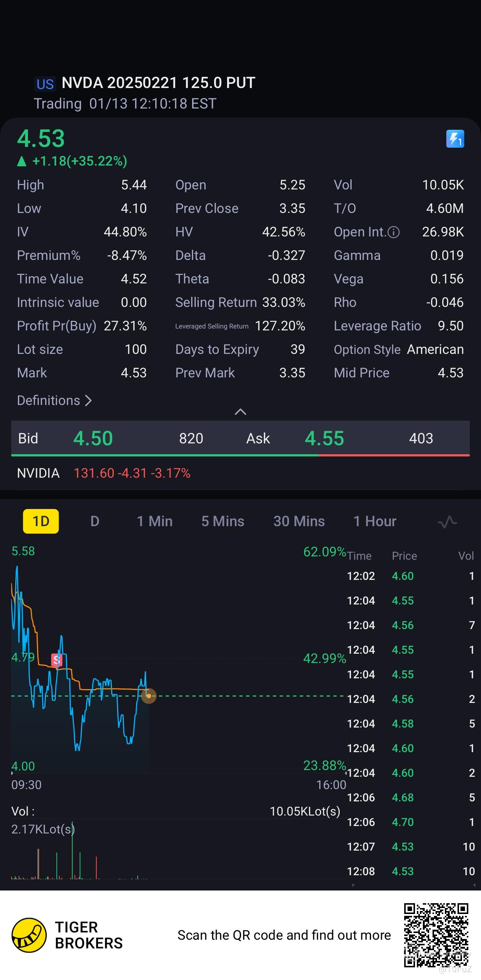This screenshot has height=980, width=481.
Task: Tap the chart indicator waveform icon
Action: click(x=447, y=522)
